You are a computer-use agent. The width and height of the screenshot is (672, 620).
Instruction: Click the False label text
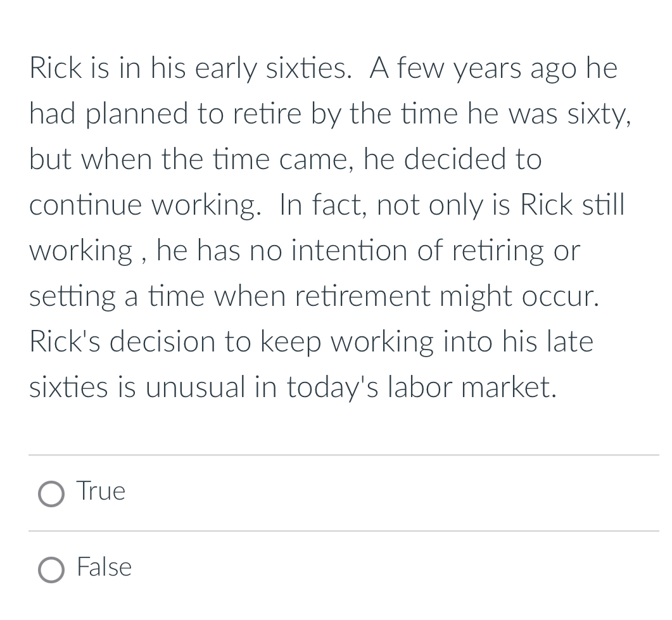tap(103, 567)
